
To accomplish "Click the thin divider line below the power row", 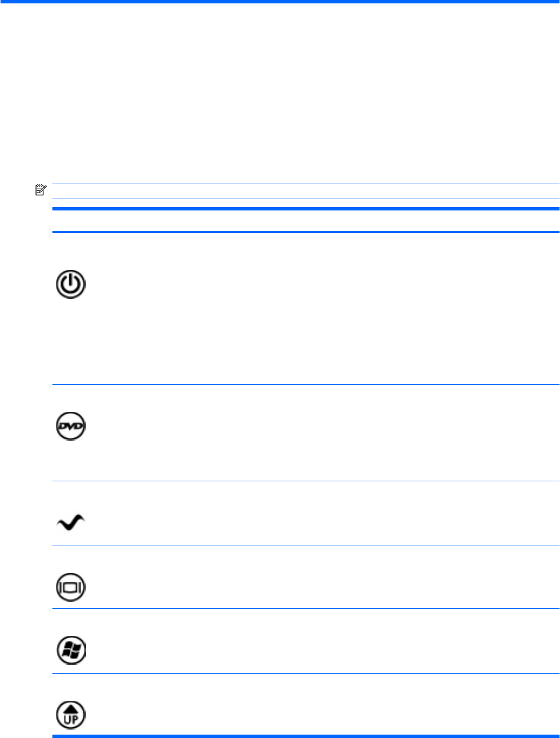I will pyautogui.click(x=305, y=385).
